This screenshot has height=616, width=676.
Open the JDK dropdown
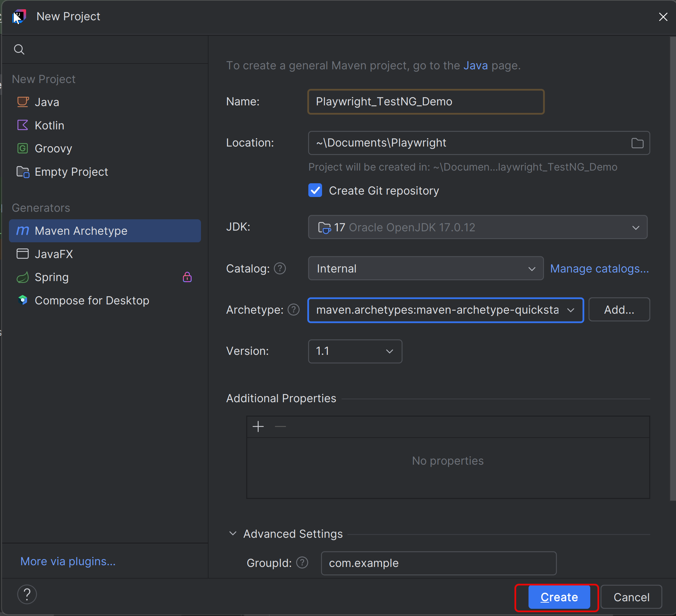coord(477,227)
